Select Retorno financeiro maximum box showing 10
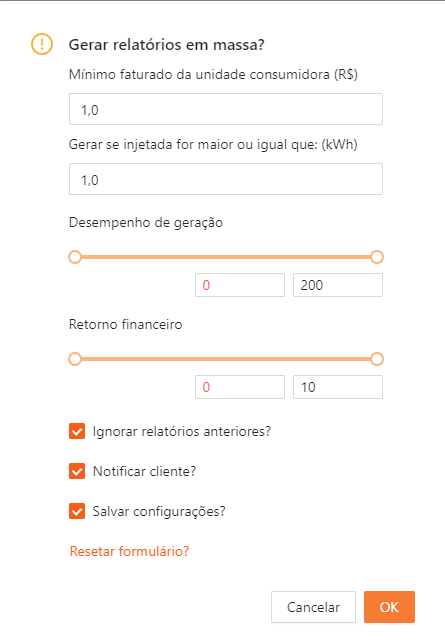The height and width of the screenshot is (644, 445). tap(338, 387)
